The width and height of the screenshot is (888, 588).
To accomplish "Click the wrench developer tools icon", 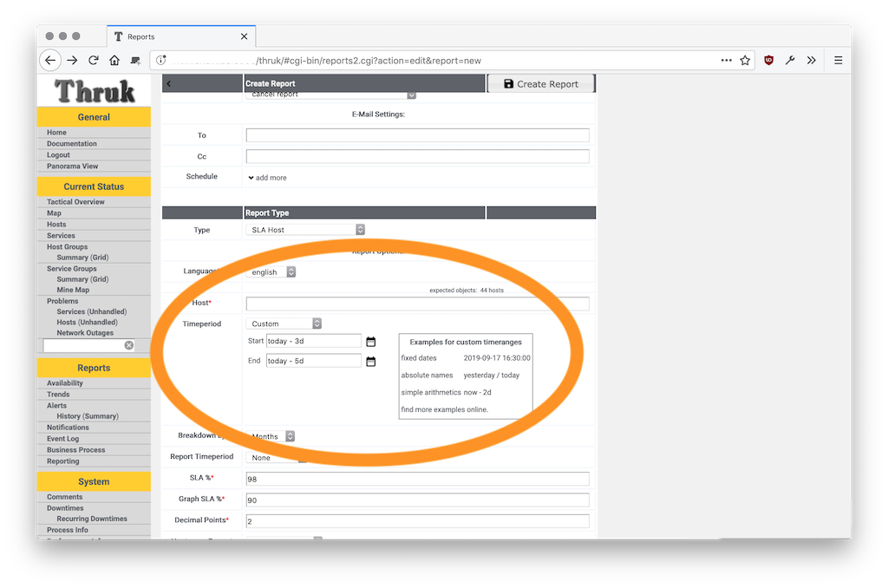I will 790,61.
